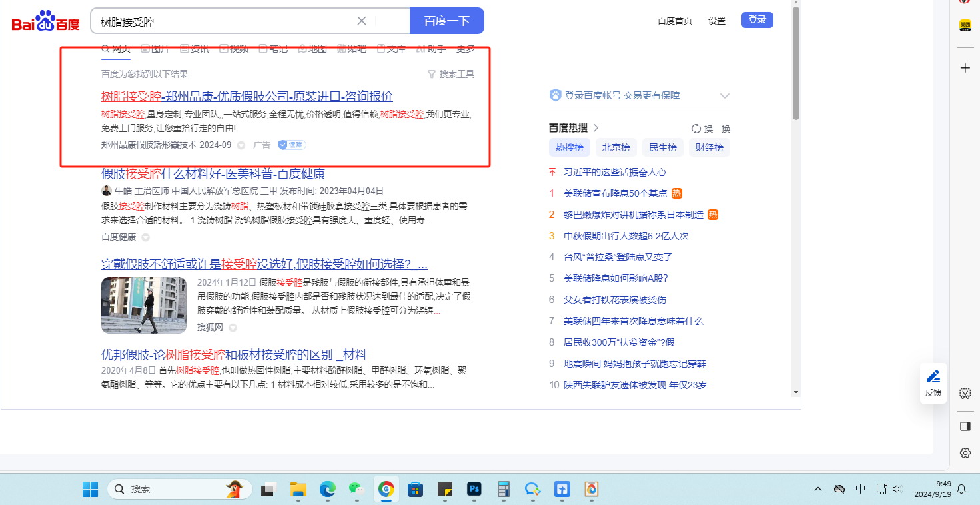
Task: Open dropdown arrow beside 百度健康 source
Action: point(145,237)
